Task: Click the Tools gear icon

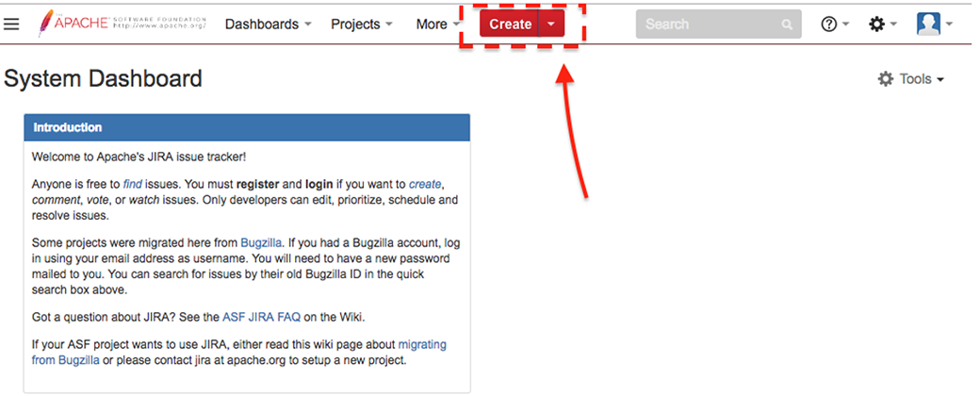Action: [885, 79]
